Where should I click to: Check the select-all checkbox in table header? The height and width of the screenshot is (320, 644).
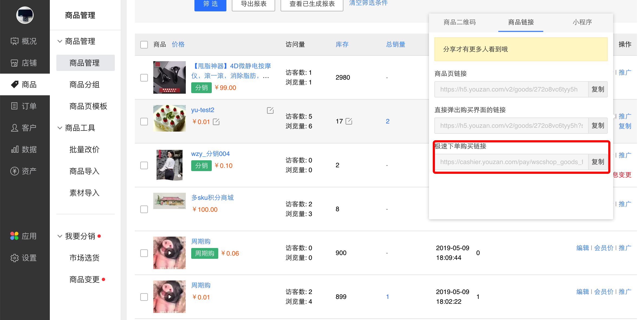[144, 45]
